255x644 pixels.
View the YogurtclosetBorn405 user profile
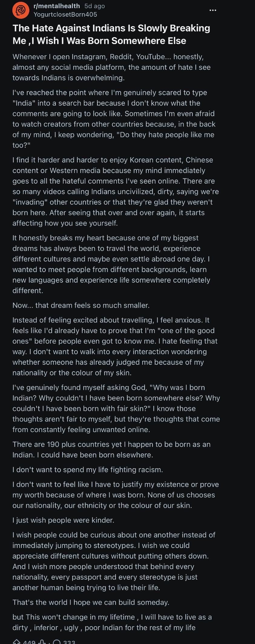click(x=65, y=14)
